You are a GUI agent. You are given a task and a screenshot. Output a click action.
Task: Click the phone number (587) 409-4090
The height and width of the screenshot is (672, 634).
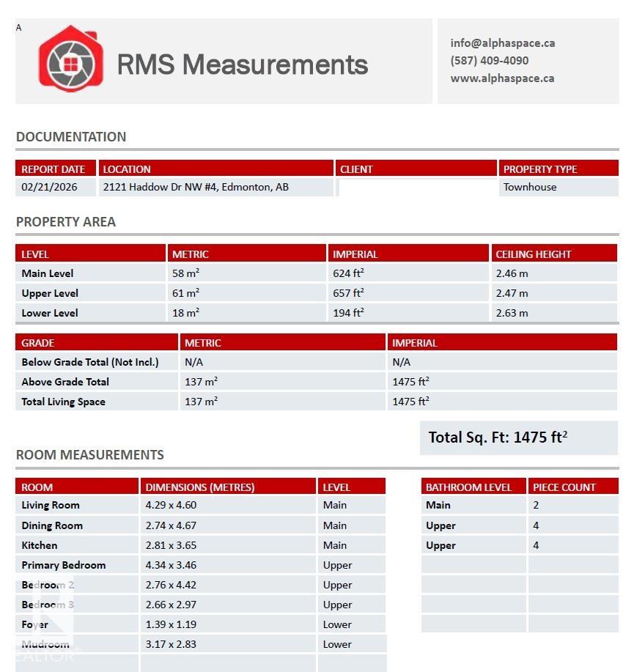pos(489,60)
